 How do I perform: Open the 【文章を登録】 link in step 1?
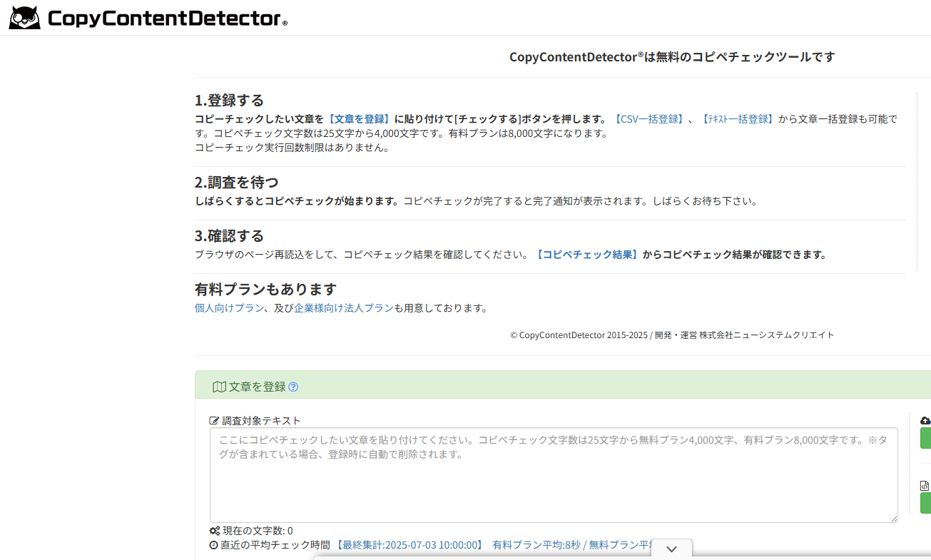pos(360,119)
